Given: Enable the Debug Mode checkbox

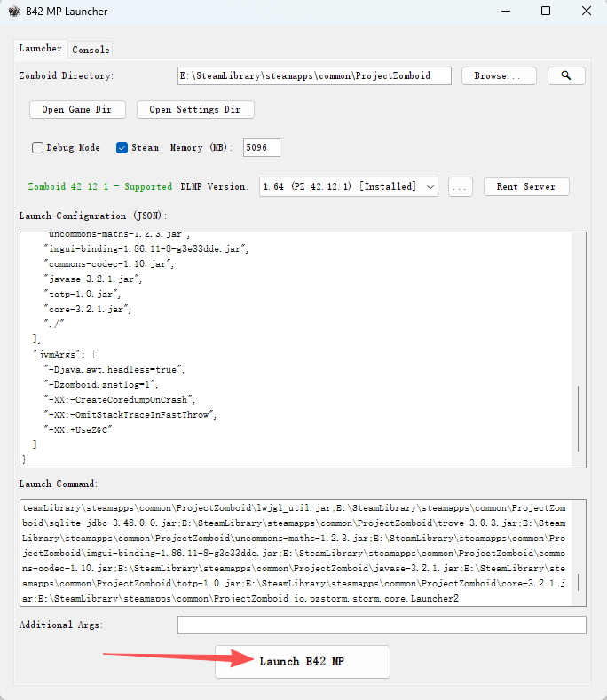Looking at the screenshot, I should [x=38, y=148].
